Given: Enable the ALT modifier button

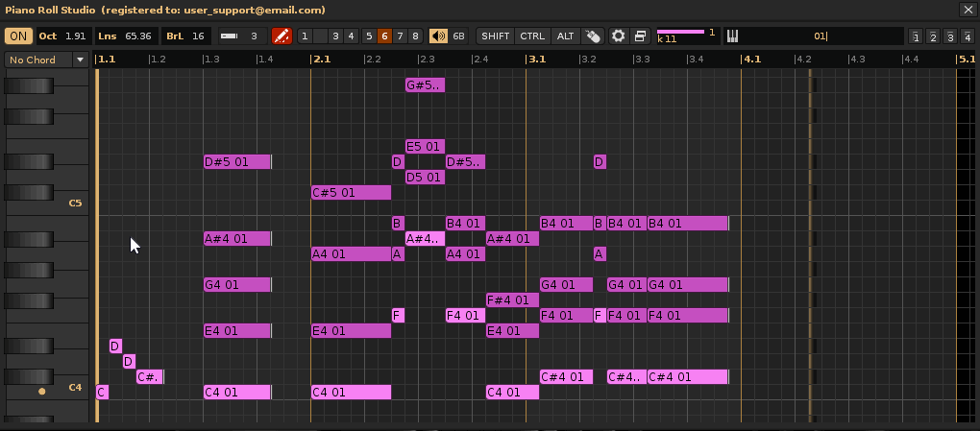Looking at the screenshot, I should click(x=565, y=36).
